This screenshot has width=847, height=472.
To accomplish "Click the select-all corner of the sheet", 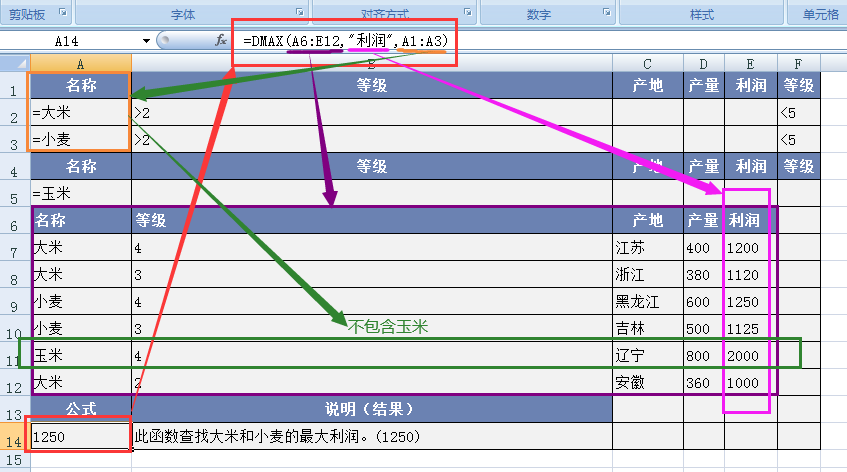I will pyautogui.click(x=15, y=63).
